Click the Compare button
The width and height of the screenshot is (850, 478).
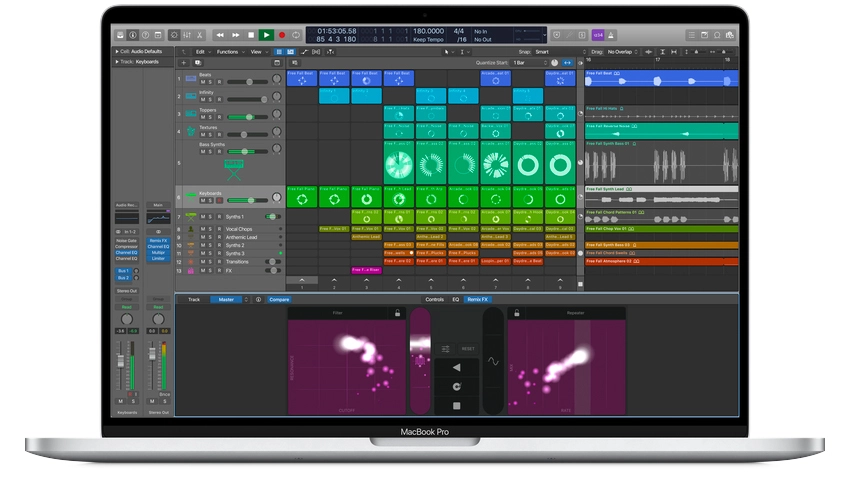[x=279, y=299]
